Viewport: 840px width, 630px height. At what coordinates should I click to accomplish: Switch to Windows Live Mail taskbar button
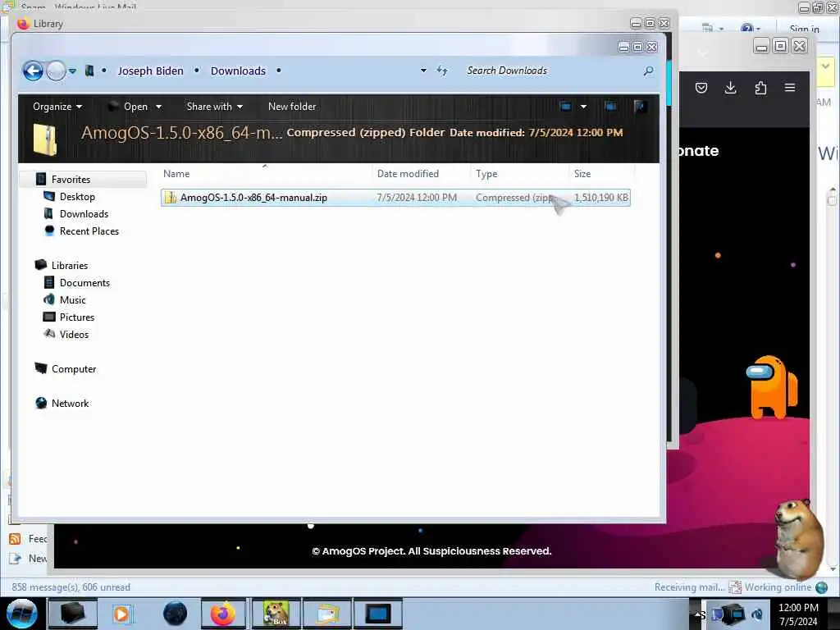click(326, 614)
